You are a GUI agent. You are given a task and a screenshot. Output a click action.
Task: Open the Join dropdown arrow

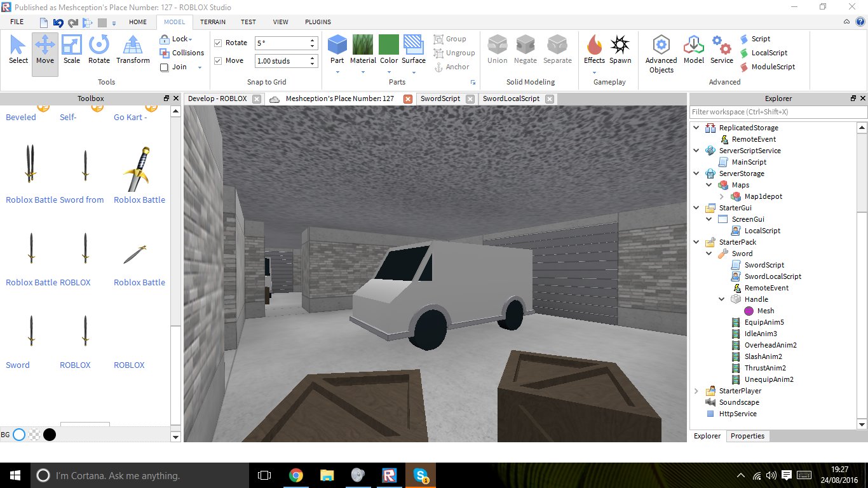coord(199,67)
